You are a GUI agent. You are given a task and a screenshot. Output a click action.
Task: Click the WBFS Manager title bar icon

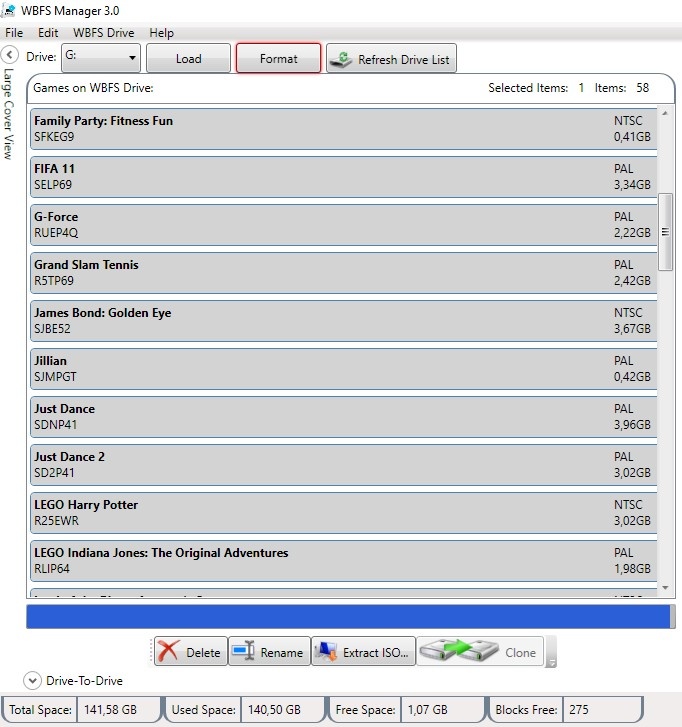click(8, 10)
